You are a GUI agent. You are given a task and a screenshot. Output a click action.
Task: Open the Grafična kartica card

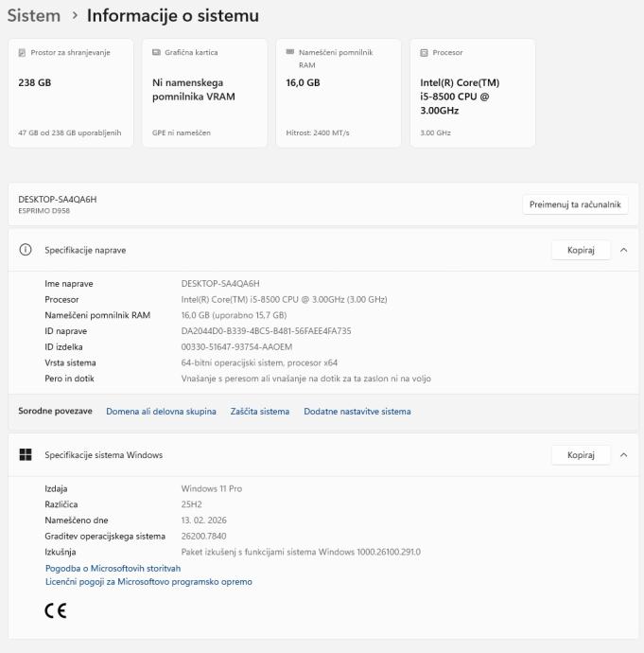(205, 93)
